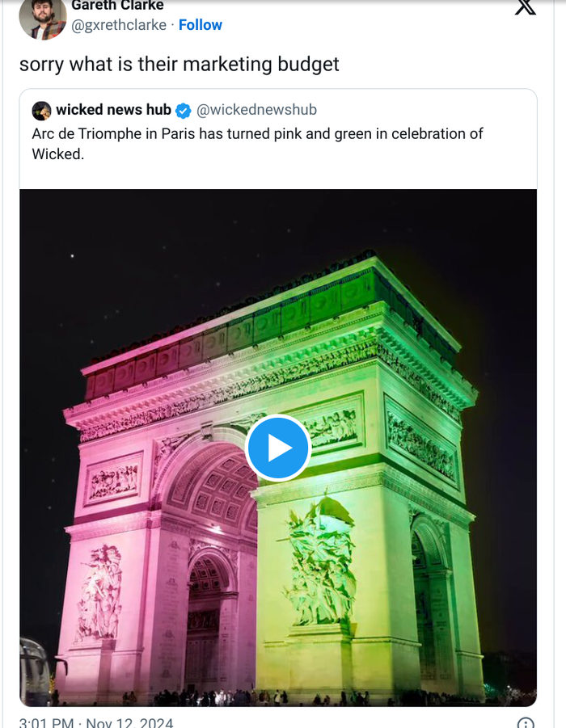Click the info icon below the video
Image resolution: width=566 pixels, height=728 pixels.
point(526,723)
